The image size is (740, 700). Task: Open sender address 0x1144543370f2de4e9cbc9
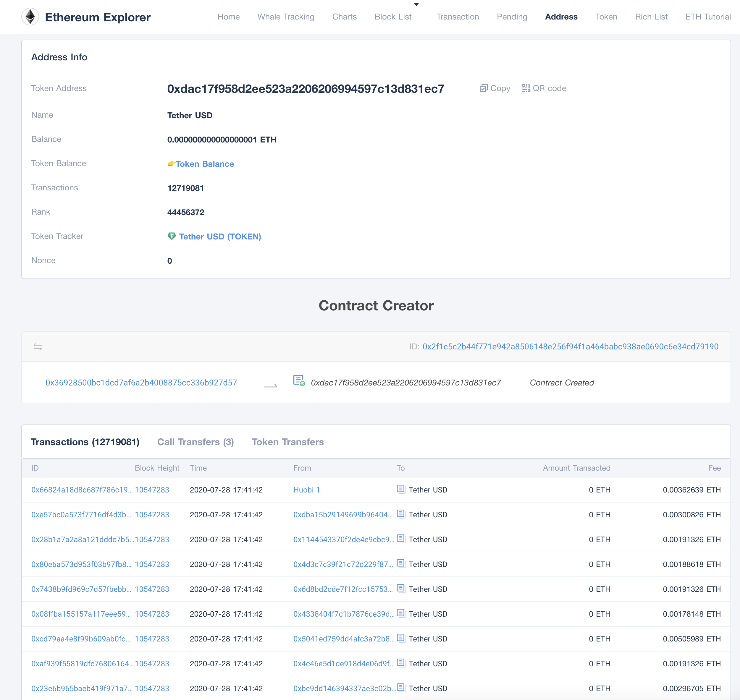pos(344,539)
